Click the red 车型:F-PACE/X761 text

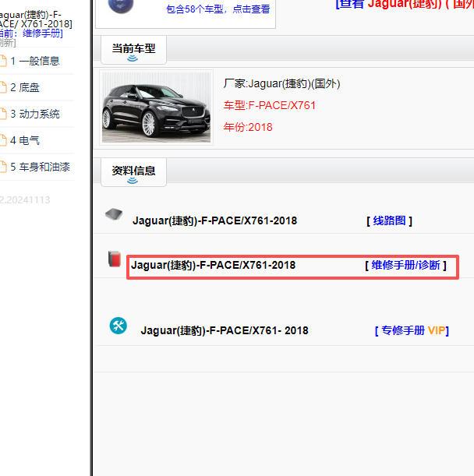270,105
